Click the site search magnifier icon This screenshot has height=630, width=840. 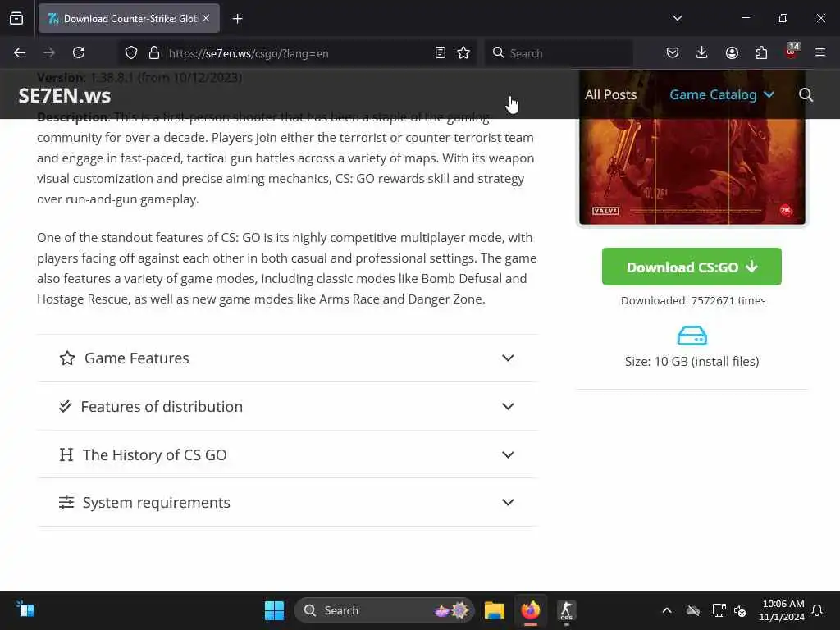point(806,95)
